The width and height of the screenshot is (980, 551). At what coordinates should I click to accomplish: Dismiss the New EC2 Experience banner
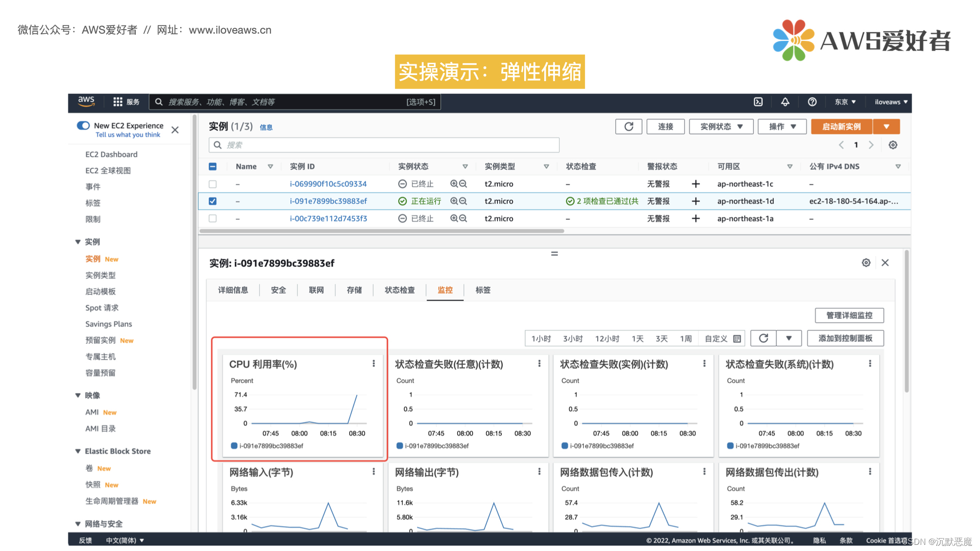175,130
